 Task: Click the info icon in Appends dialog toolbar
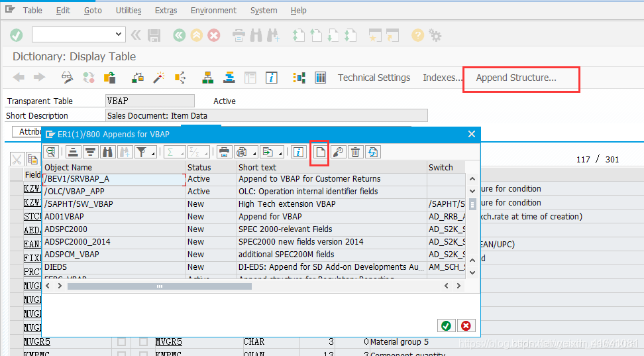pyautogui.click(x=298, y=152)
